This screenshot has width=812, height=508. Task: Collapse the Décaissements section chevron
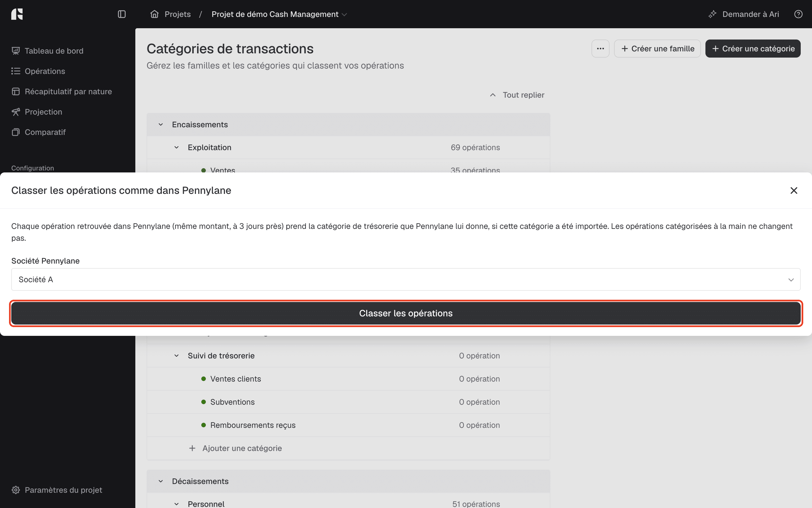[161, 481]
